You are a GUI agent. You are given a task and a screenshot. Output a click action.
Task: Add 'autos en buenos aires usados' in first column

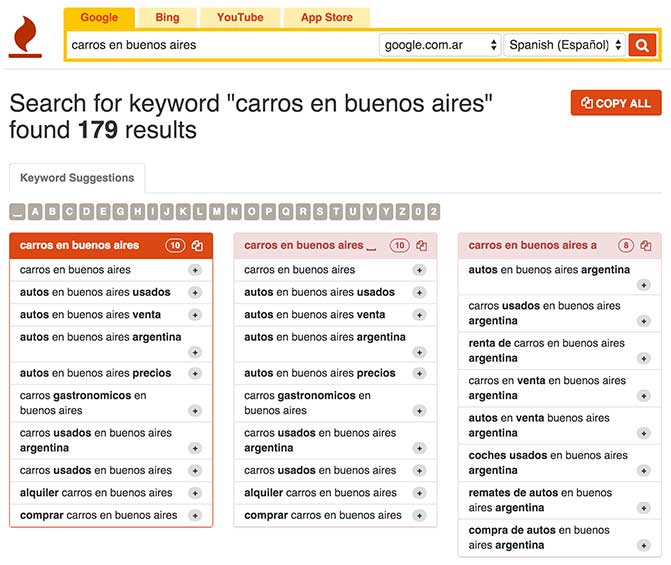click(195, 292)
